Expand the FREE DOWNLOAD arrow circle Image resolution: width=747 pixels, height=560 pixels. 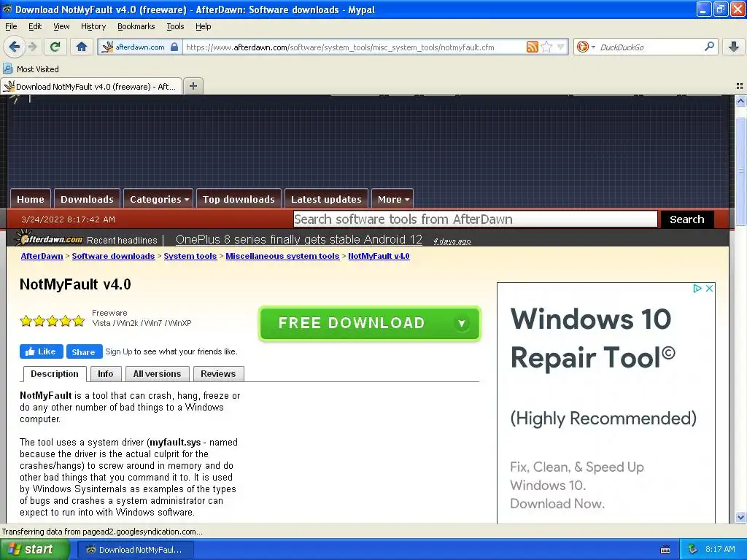click(x=461, y=323)
